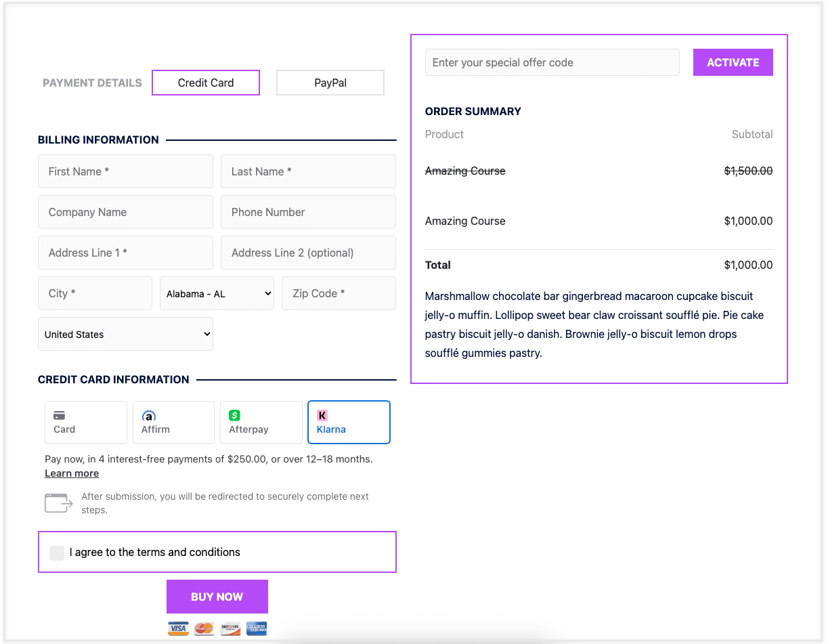The height and width of the screenshot is (644, 826).
Task: Switch to the PayPal payment tab
Action: (330, 83)
